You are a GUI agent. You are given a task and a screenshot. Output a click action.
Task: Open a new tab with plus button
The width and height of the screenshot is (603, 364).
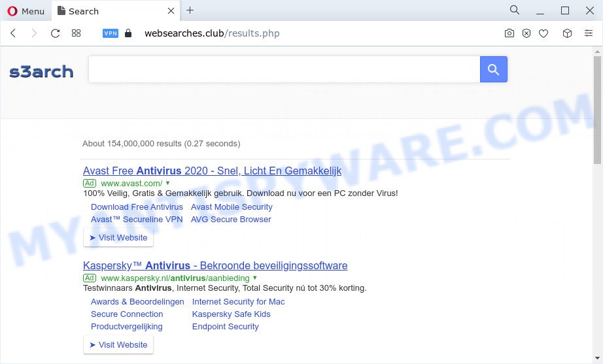click(x=190, y=10)
